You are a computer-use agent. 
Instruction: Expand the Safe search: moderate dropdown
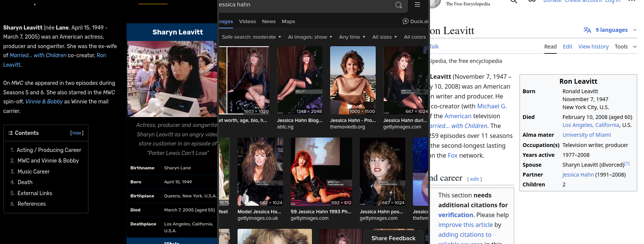click(251, 37)
